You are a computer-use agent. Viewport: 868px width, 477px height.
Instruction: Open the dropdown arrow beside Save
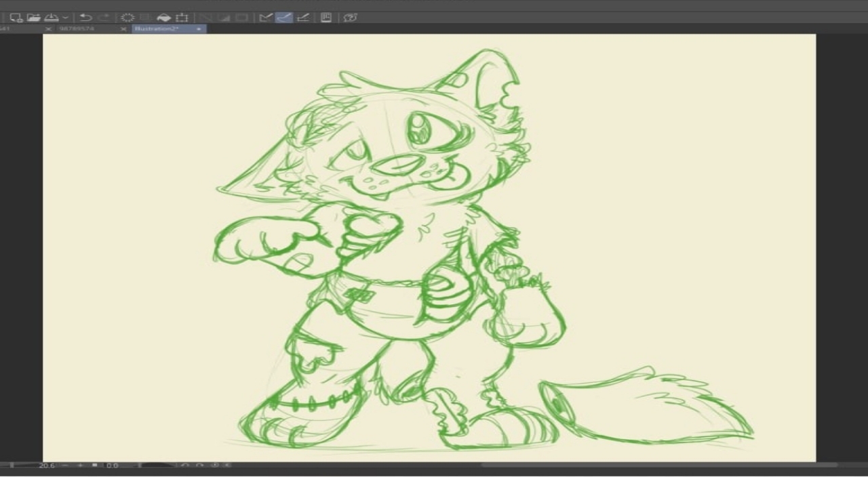pyautogui.click(x=65, y=18)
